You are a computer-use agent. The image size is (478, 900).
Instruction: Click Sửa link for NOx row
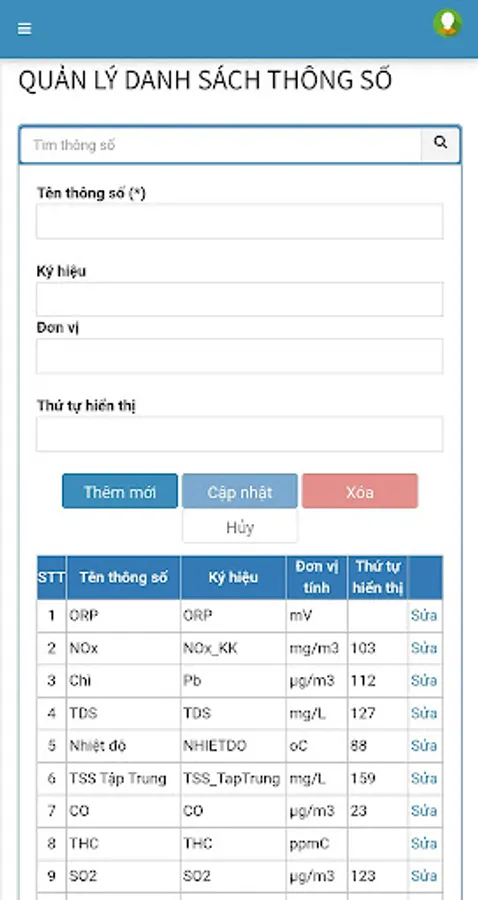[424, 648]
